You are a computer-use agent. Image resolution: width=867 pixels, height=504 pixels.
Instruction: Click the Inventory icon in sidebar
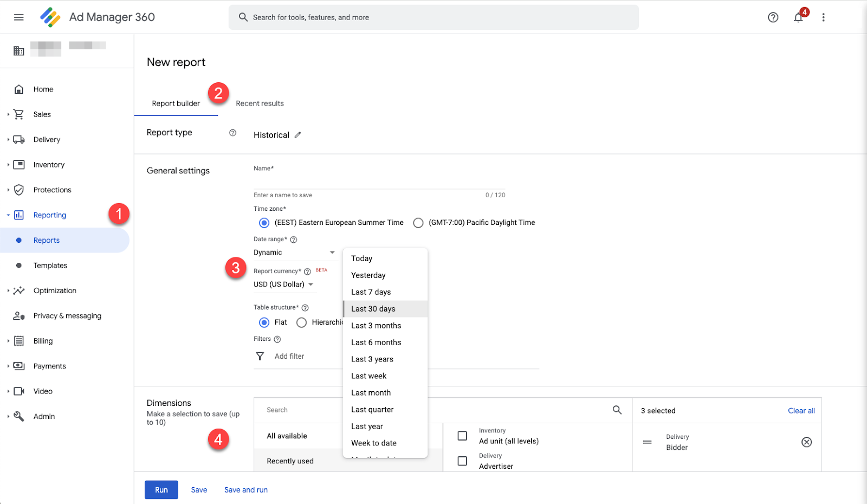[x=19, y=165]
